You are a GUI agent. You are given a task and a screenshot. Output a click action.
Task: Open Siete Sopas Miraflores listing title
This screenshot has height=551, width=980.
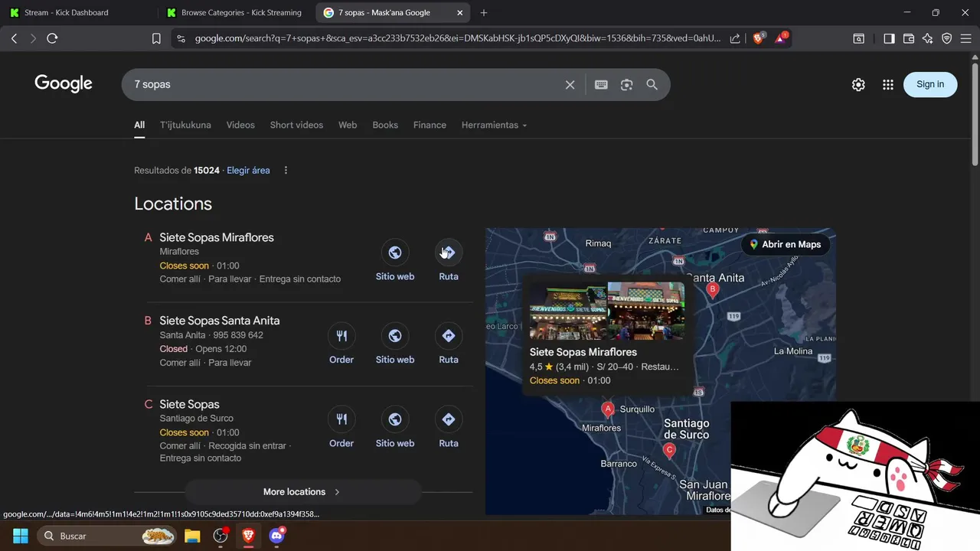click(217, 237)
